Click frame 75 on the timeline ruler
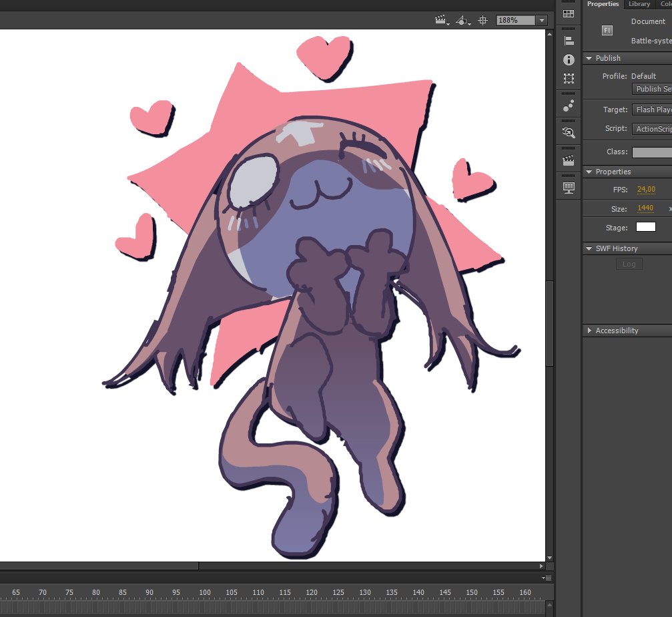672x617 pixels. (x=69, y=592)
